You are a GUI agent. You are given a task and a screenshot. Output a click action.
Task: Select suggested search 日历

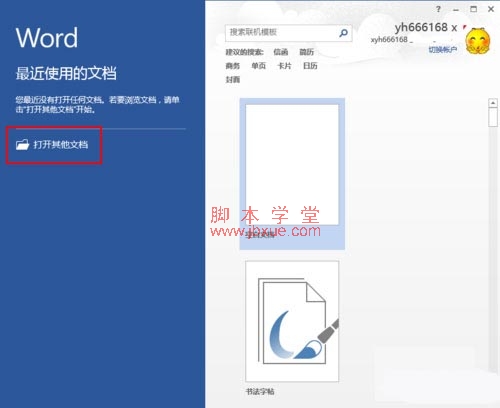tap(310, 66)
